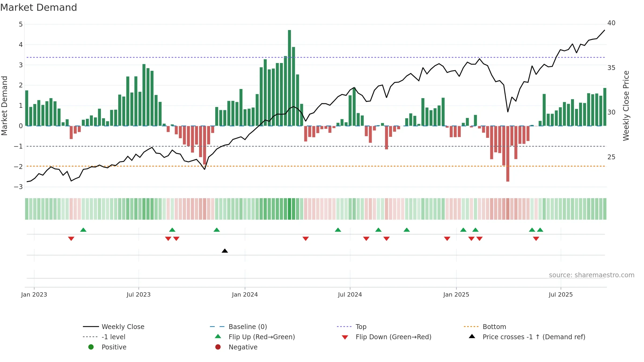Click the Flip Up triangle between Jan 2024 and Jul 2024
The width and height of the screenshot is (644, 362).
pyautogui.click(x=338, y=230)
